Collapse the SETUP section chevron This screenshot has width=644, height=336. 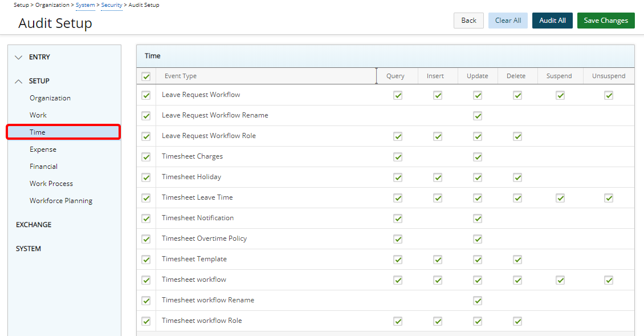(19, 81)
